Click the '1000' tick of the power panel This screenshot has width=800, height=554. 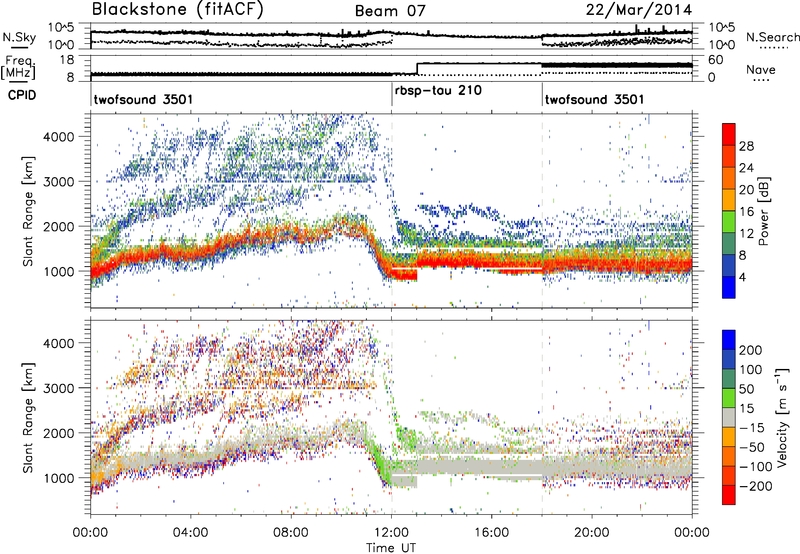(58, 271)
